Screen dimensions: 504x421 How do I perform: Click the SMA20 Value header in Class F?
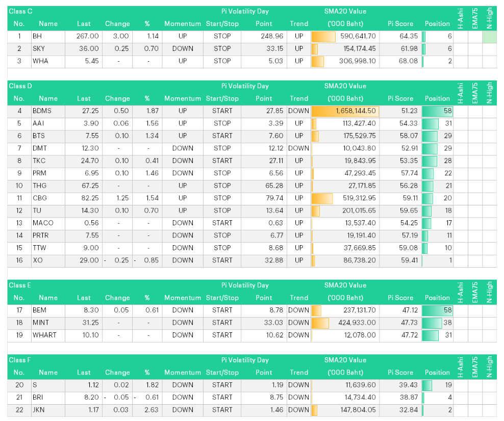(x=345, y=360)
